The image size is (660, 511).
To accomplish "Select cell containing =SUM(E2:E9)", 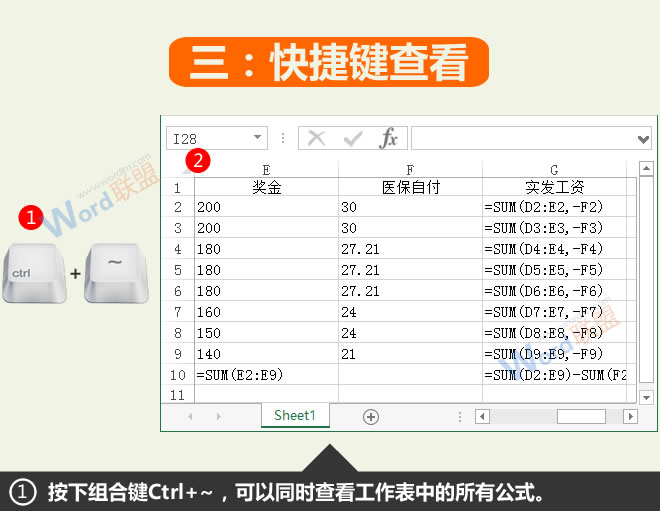I will point(266,375).
